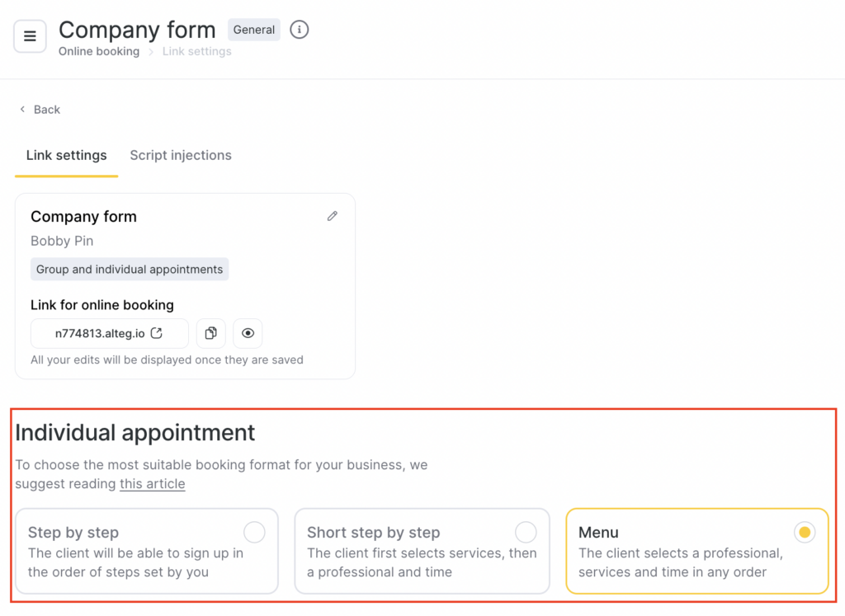Go to Online booking in the breadcrumb

99,51
